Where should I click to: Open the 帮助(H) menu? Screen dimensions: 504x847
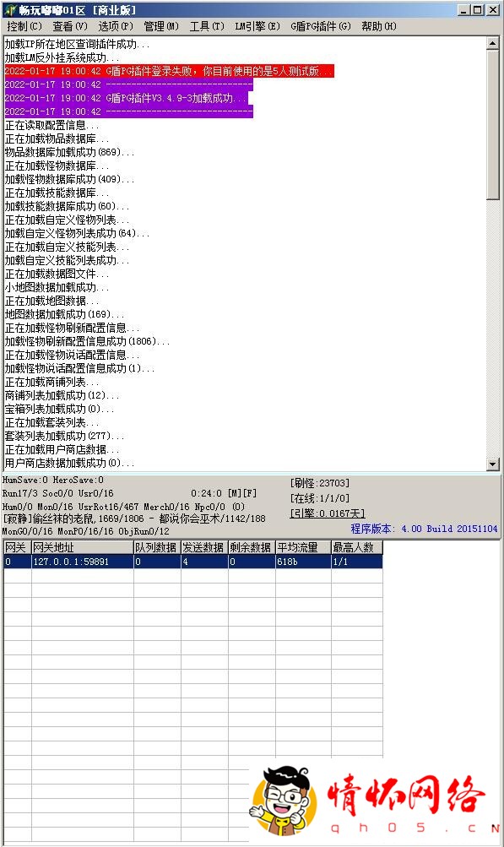pyautogui.click(x=379, y=26)
